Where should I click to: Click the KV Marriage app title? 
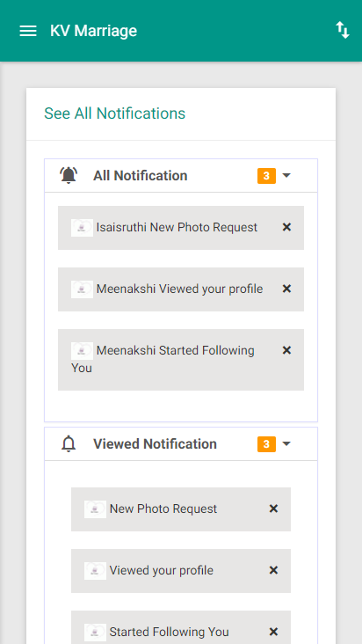(x=93, y=31)
